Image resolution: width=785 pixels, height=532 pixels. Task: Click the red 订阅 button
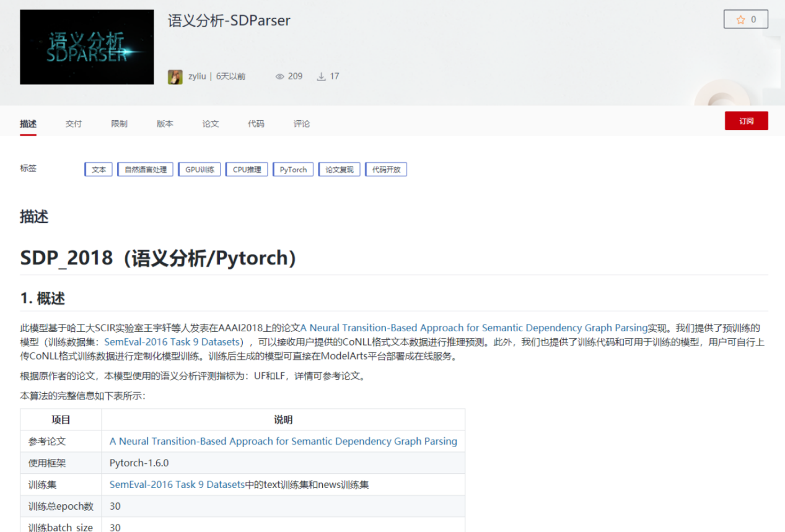click(x=746, y=121)
